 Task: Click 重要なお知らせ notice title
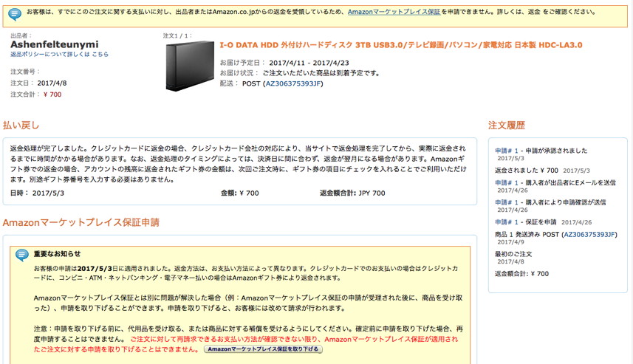(57, 254)
